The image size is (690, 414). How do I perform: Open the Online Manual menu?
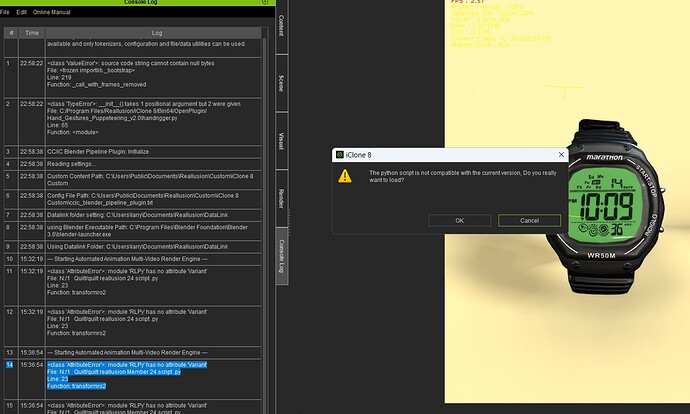coord(51,12)
